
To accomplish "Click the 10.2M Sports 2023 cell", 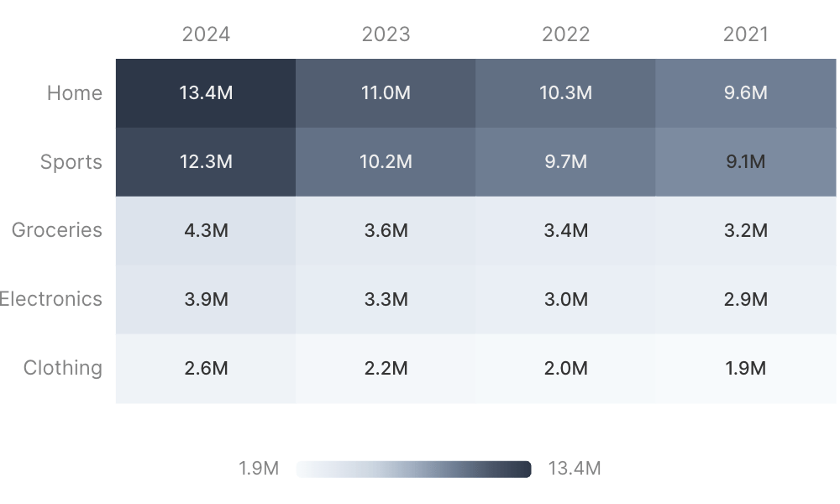I will click(x=386, y=162).
